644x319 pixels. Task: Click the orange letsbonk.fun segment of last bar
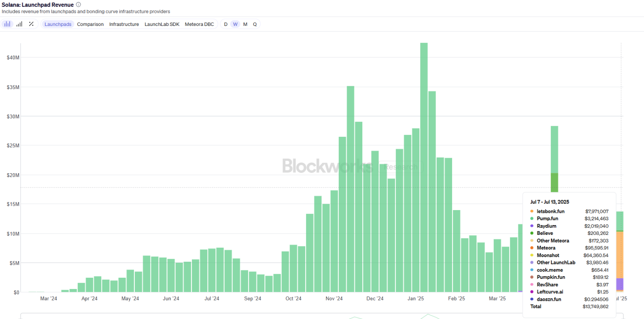click(x=620, y=255)
